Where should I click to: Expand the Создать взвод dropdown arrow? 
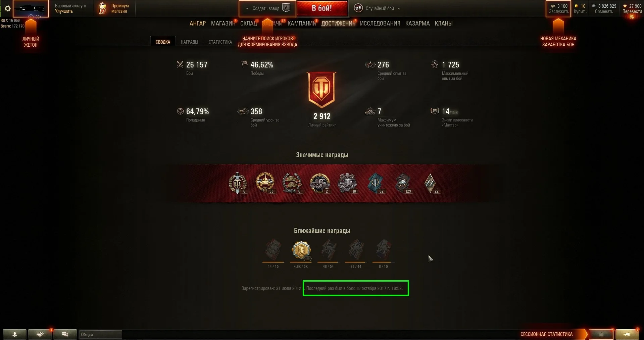click(x=247, y=9)
